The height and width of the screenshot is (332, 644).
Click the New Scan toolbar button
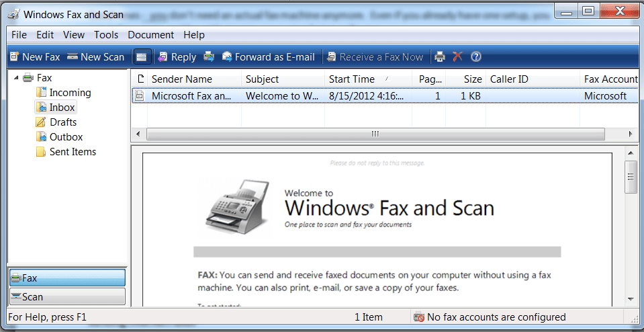click(x=96, y=56)
